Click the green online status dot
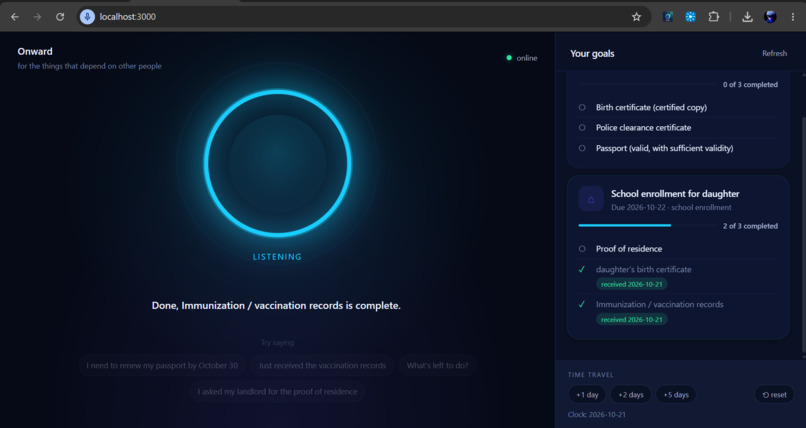The image size is (806, 428). click(x=509, y=58)
